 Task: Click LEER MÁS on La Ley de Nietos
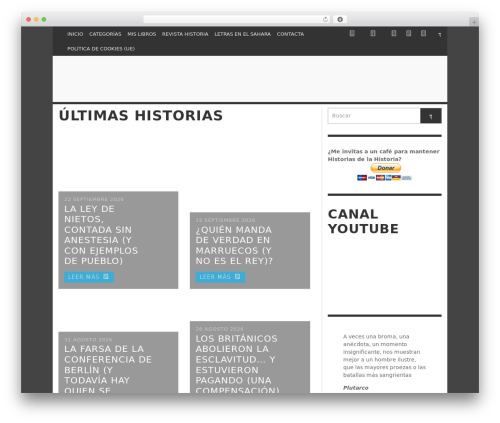point(89,277)
